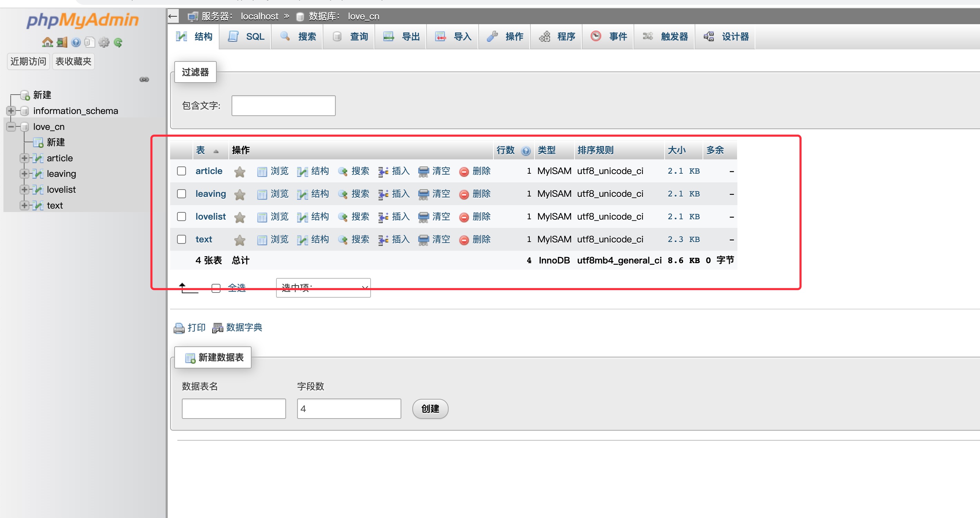Expand information_schema database tree node
Screen dimensions: 980x518
click(11, 111)
